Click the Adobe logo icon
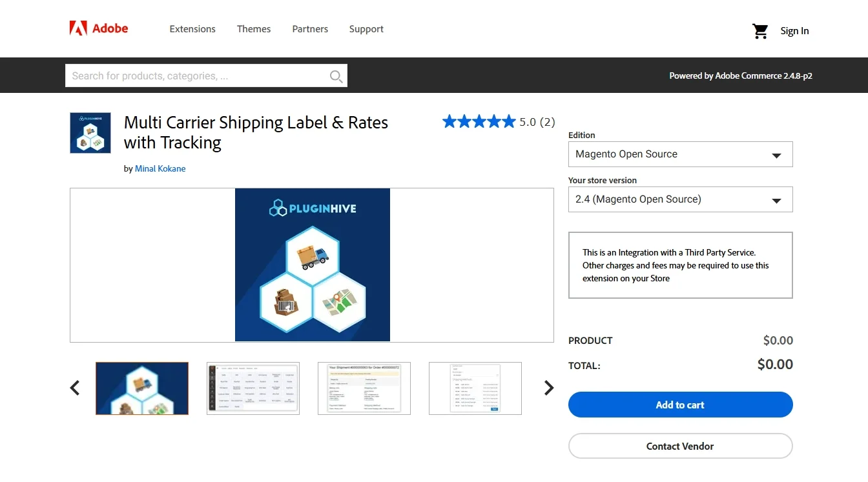The width and height of the screenshot is (868, 482). pos(78,28)
